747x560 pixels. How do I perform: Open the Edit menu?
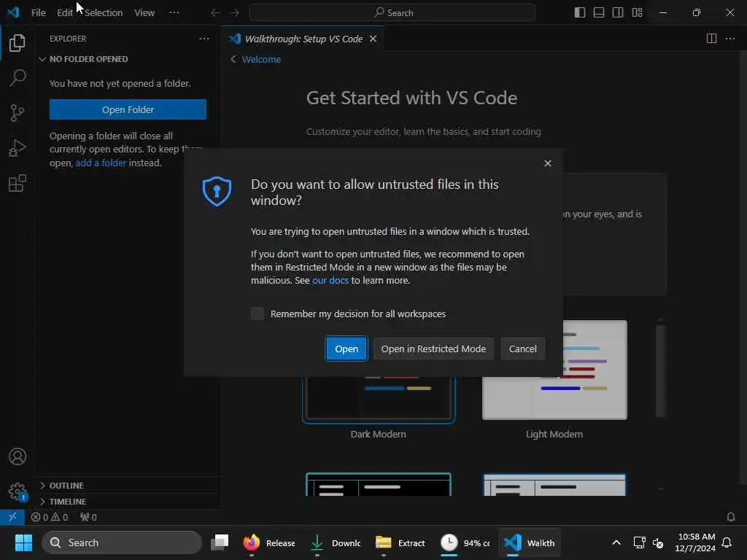click(x=65, y=12)
